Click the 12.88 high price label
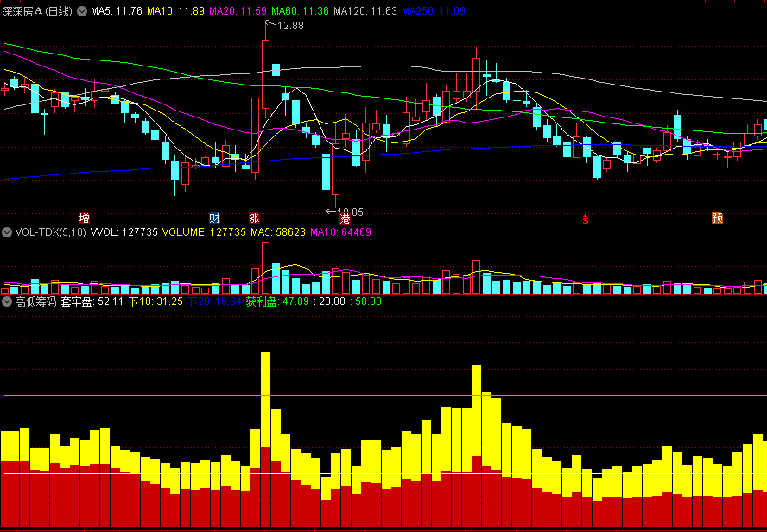Screen dimensions: 767x532 coord(290,26)
